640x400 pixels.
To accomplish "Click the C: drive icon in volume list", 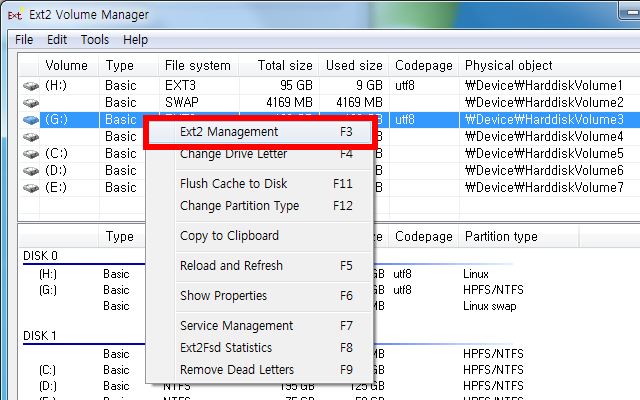I will coord(31,154).
